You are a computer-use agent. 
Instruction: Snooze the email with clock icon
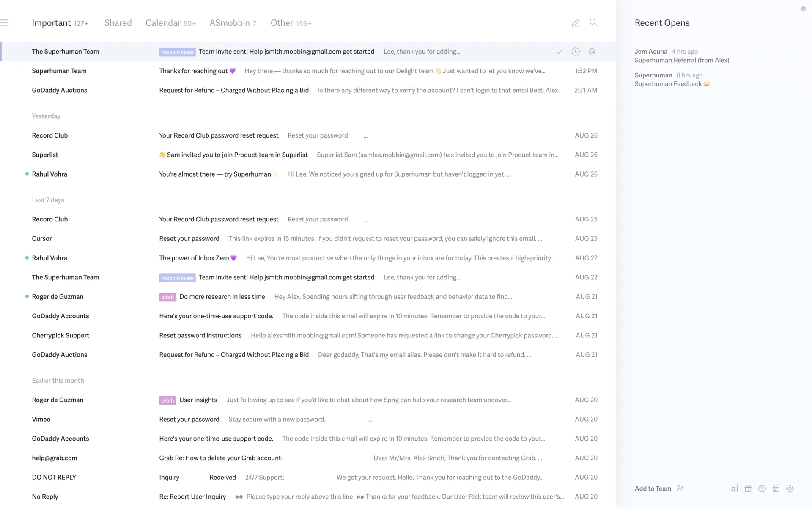576,52
